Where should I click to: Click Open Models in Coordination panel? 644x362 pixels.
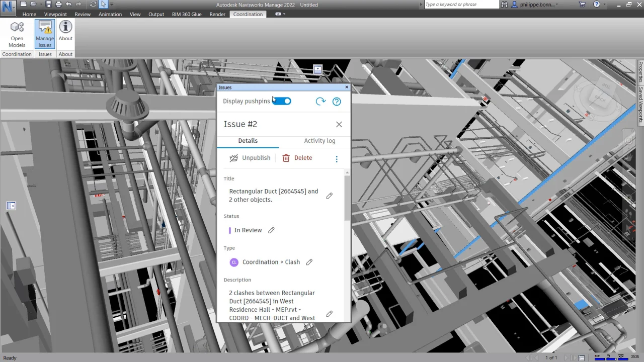(17, 35)
